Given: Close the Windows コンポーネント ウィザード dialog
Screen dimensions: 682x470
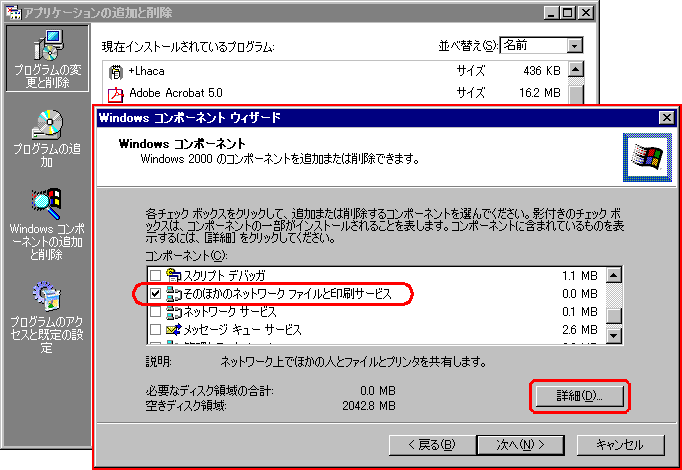Looking at the screenshot, I should (666, 118).
